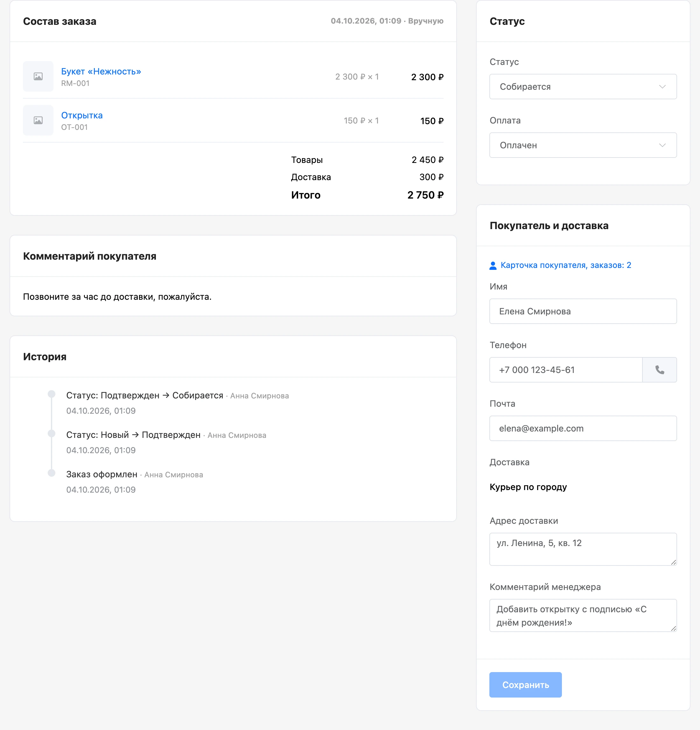Open Карточка покупателя, заказов: 2 link
700x730 pixels.
(566, 265)
